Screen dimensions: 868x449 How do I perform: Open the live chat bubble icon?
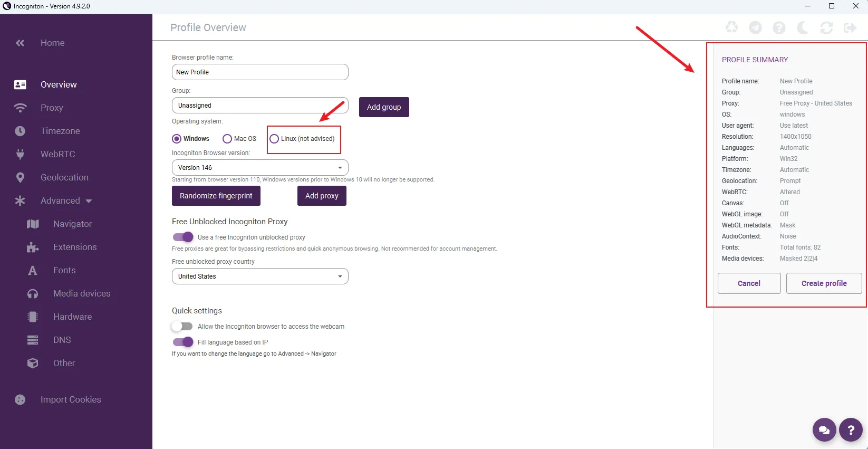coord(824,431)
